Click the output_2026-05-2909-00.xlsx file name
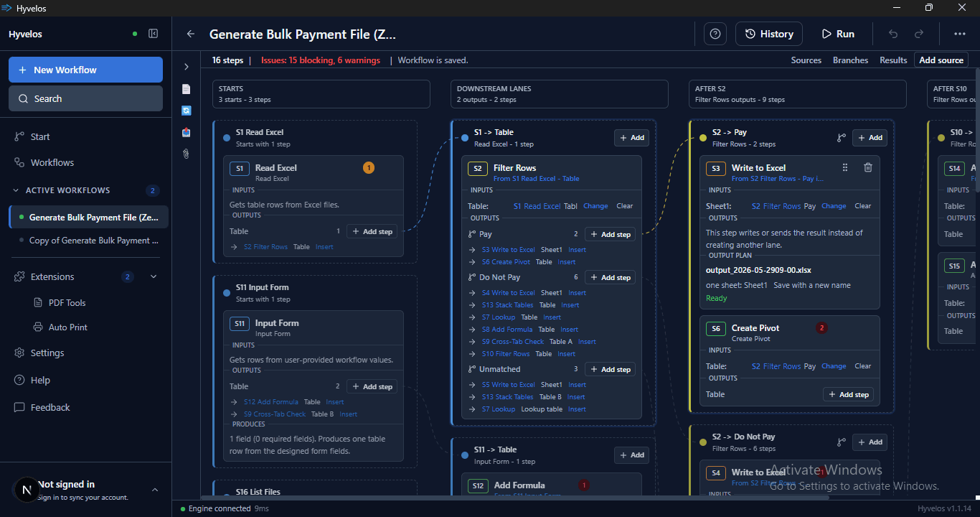The image size is (980, 517). [758, 270]
